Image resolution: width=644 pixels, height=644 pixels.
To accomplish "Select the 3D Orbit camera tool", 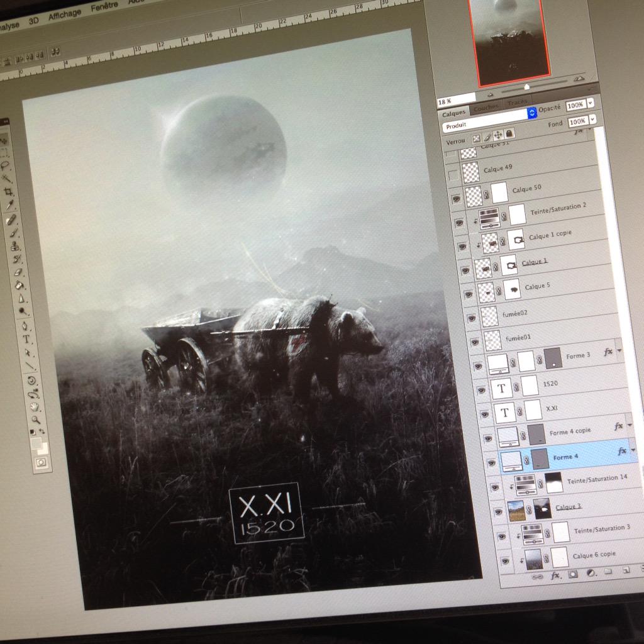I will [33, 394].
